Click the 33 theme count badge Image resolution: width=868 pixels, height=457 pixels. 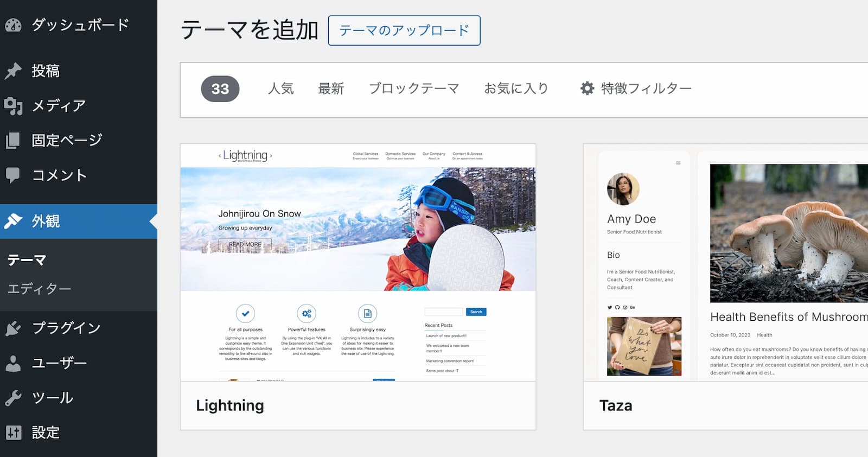tap(220, 89)
